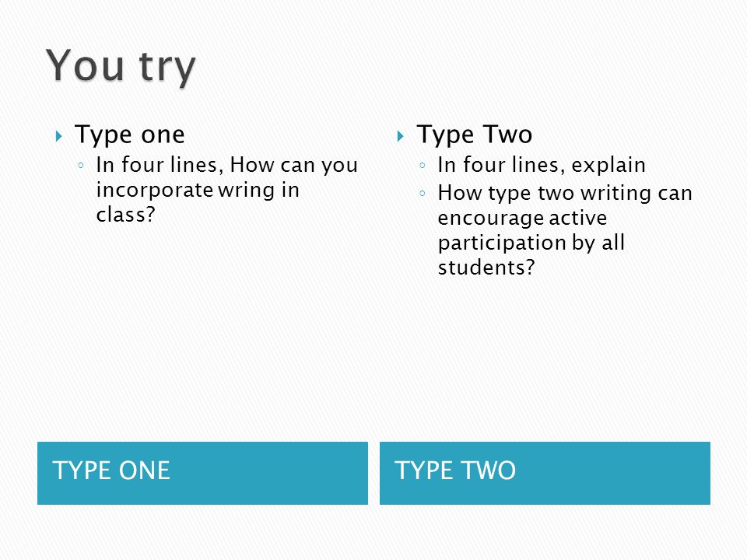Image resolution: width=747 pixels, height=560 pixels.
Task: Click the word 'students?' in right column
Action: pos(486,268)
